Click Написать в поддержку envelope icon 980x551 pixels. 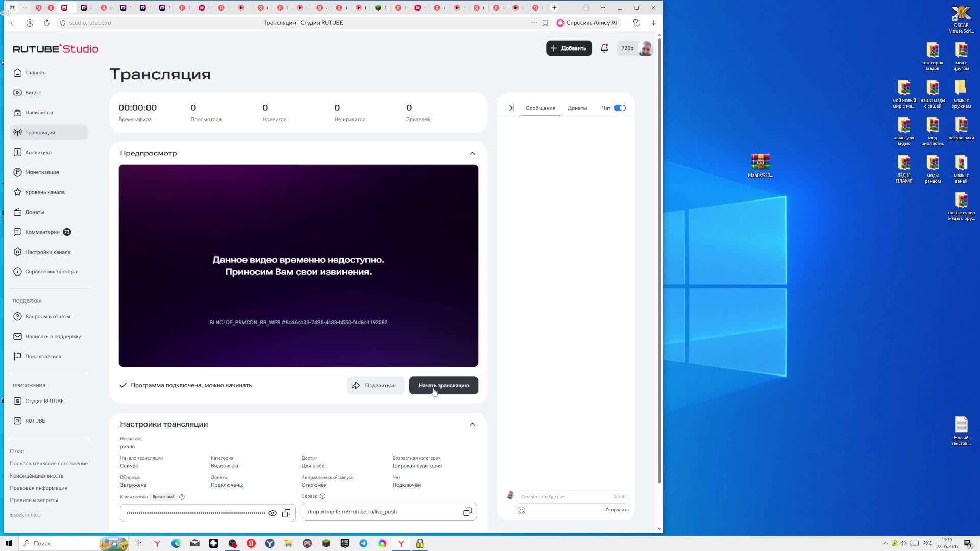click(17, 337)
